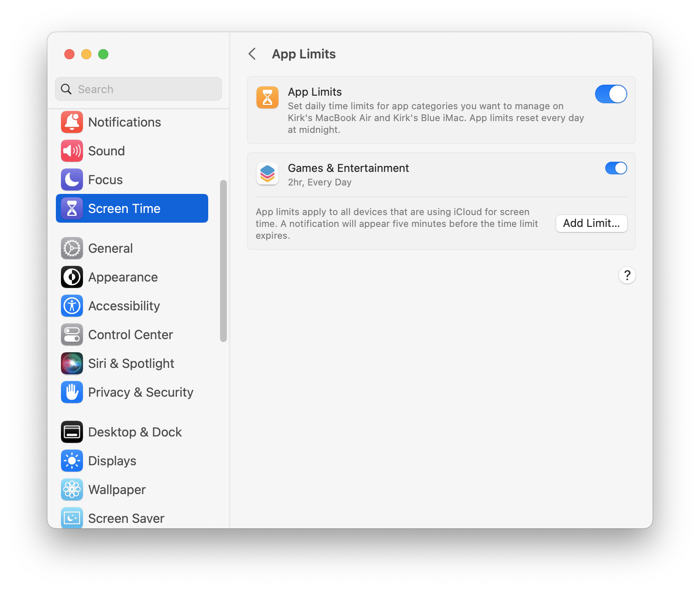Click the yellow minimize window button
The width and height of the screenshot is (700, 591).
[x=86, y=54]
